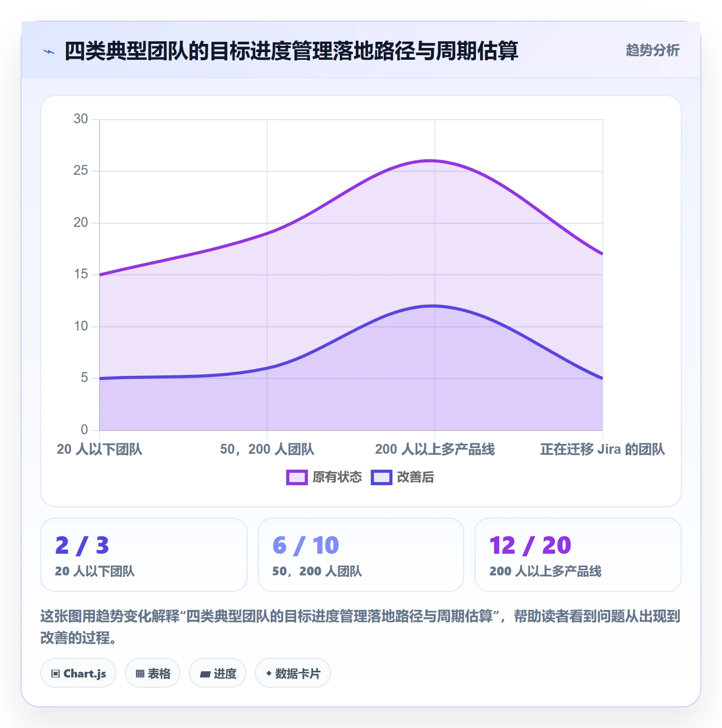Open the 2 / 3 data card
The width and height of the screenshot is (722, 728).
pos(144,555)
